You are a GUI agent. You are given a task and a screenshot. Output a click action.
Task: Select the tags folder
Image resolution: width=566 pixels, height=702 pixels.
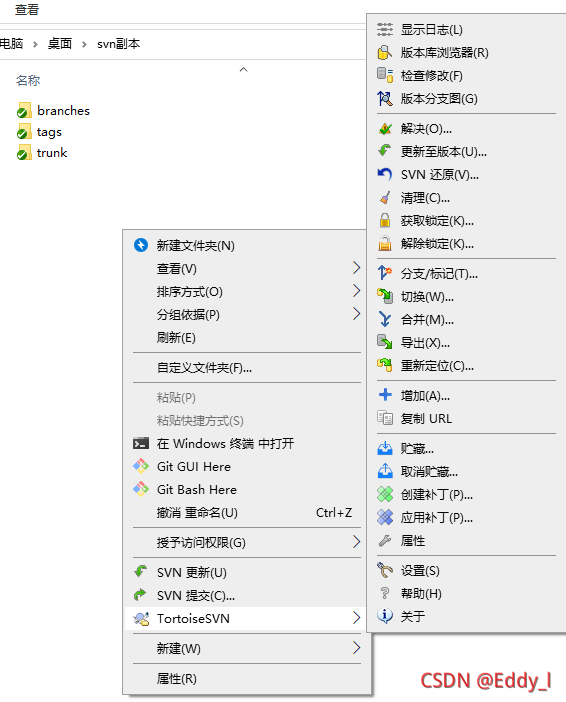click(39, 132)
